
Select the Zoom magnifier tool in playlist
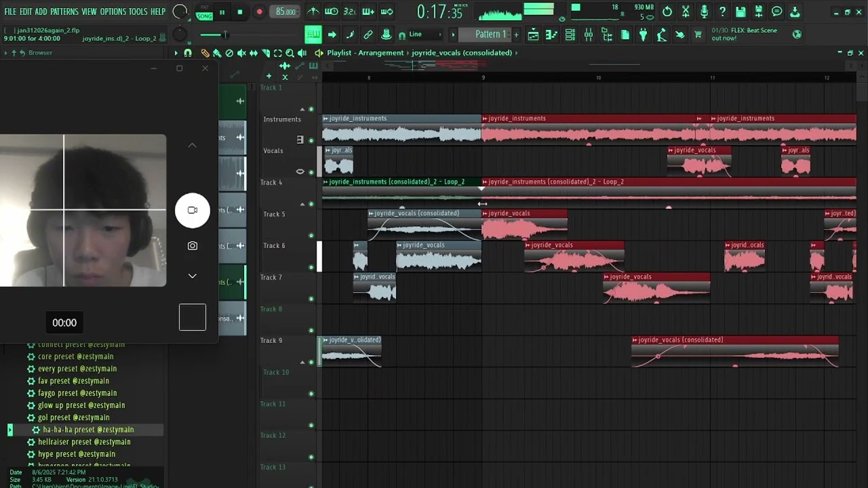tap(290, 53)
